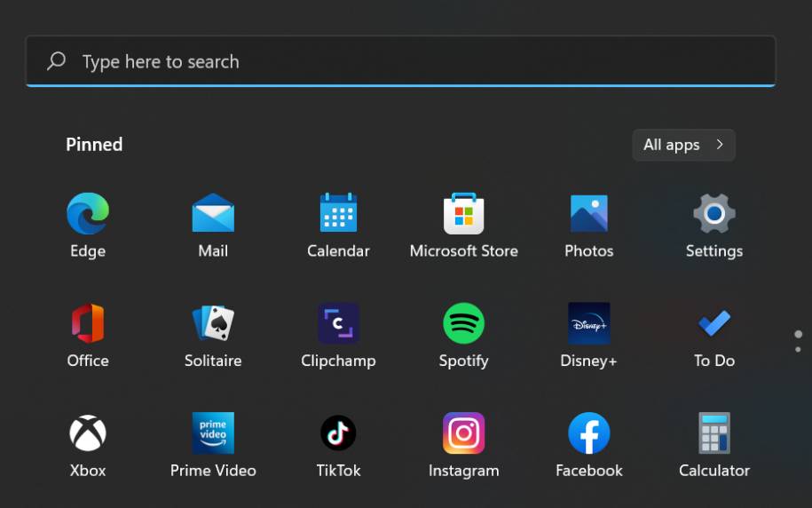Launch the Office app
This screenshot has width=812, height=508.
[88, 323]
